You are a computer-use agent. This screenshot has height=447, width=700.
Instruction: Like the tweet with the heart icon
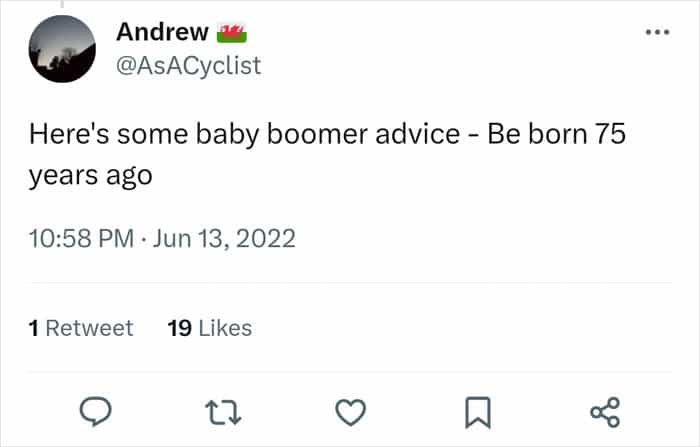pyautogui.click(x=350, y=411)
